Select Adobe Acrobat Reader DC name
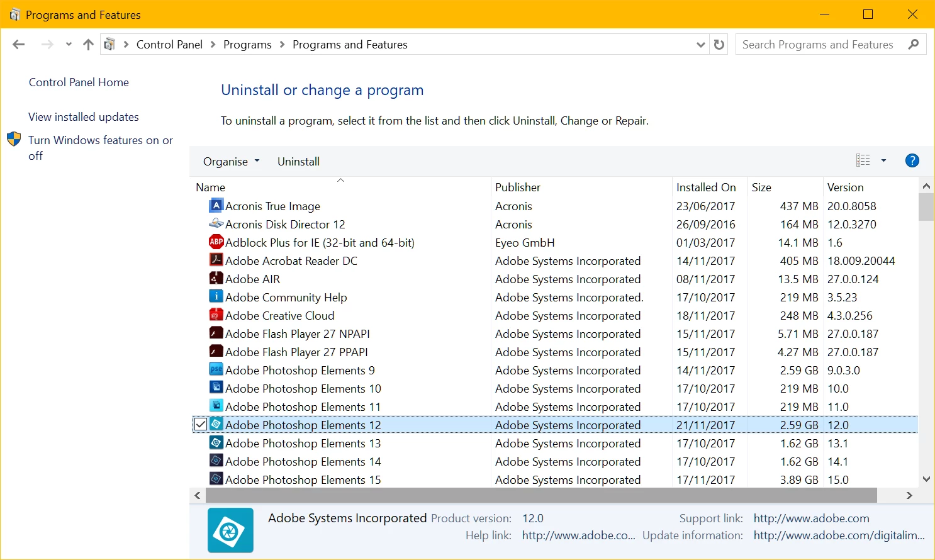935x560 pixels. point(291,260)
